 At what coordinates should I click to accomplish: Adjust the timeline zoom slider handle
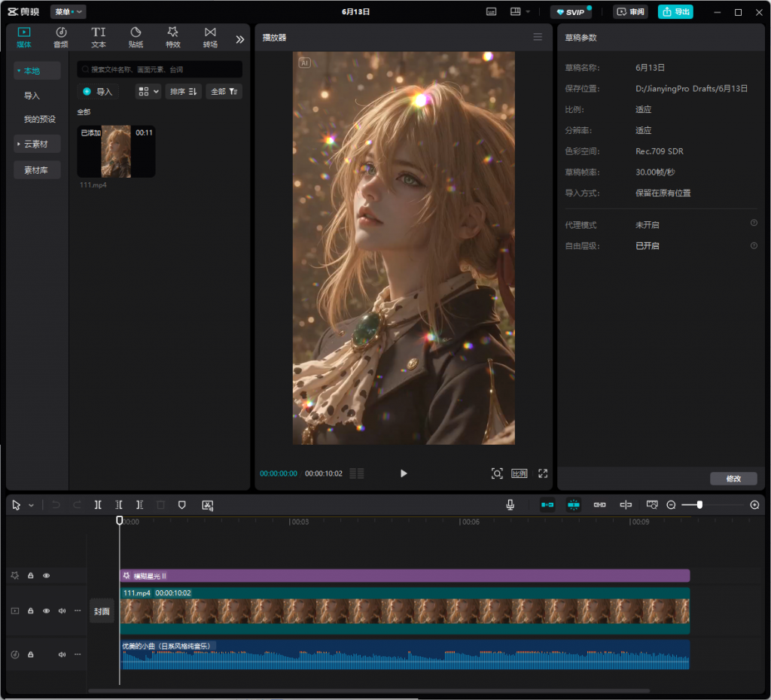point(699,505)
